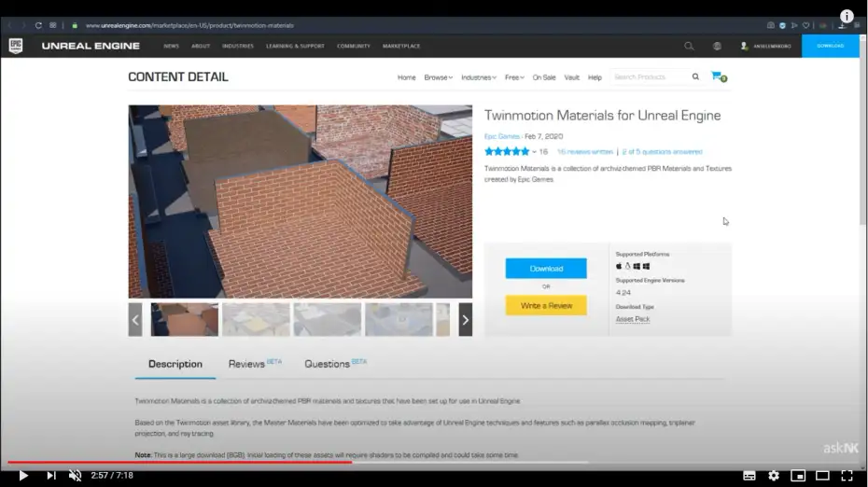Open the user account avatar icon
868x487 pixels.
pyautogui.click(x=744, y=46)
